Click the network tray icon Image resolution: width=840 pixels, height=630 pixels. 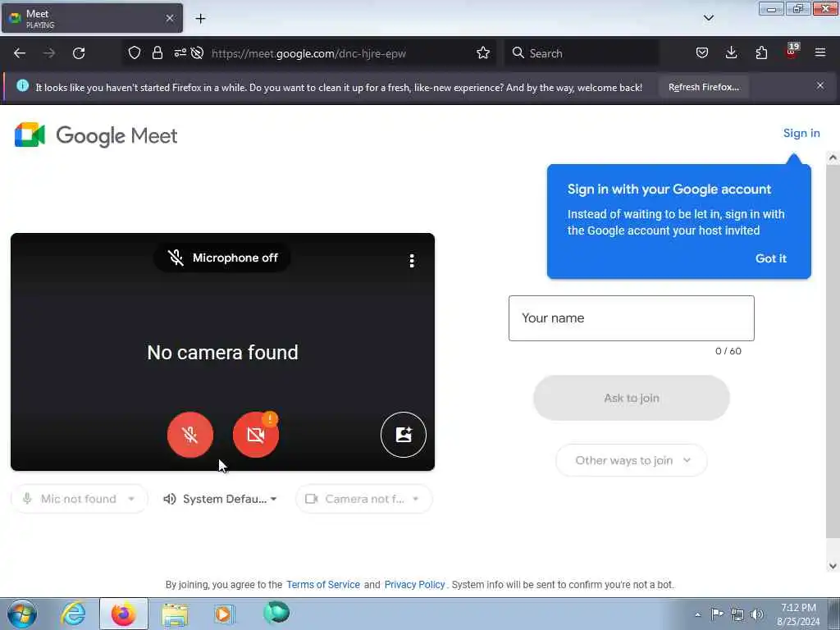coord(737,614)
